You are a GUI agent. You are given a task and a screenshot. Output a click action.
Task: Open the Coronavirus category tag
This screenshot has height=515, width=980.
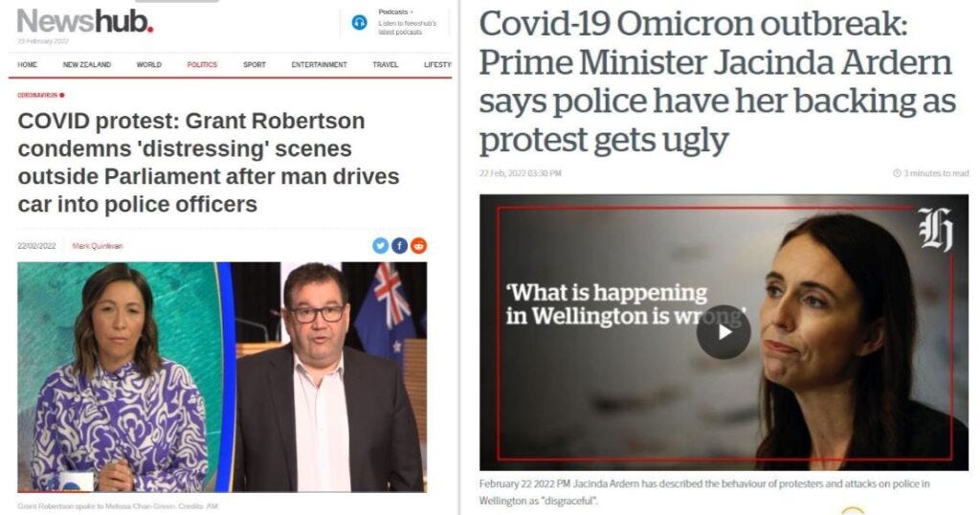coord(40,95)
